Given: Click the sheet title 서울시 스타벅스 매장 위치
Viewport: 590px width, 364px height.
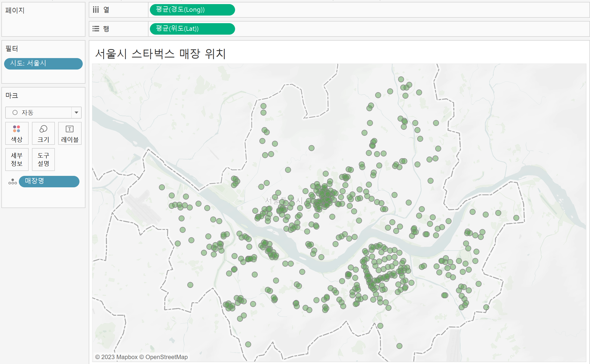Looking at the screenshot, I should (161, 53).
